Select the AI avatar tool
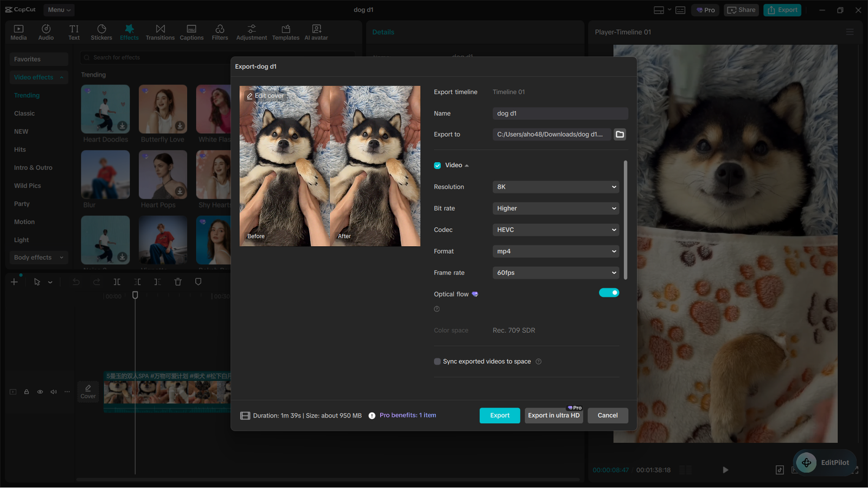 pos(316,31)
